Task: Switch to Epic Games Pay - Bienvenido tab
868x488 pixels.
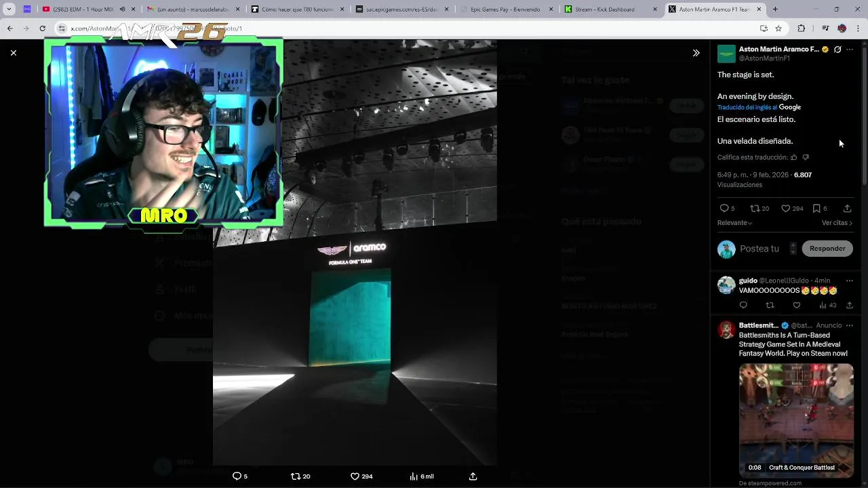Action: [x=508, y=9]
